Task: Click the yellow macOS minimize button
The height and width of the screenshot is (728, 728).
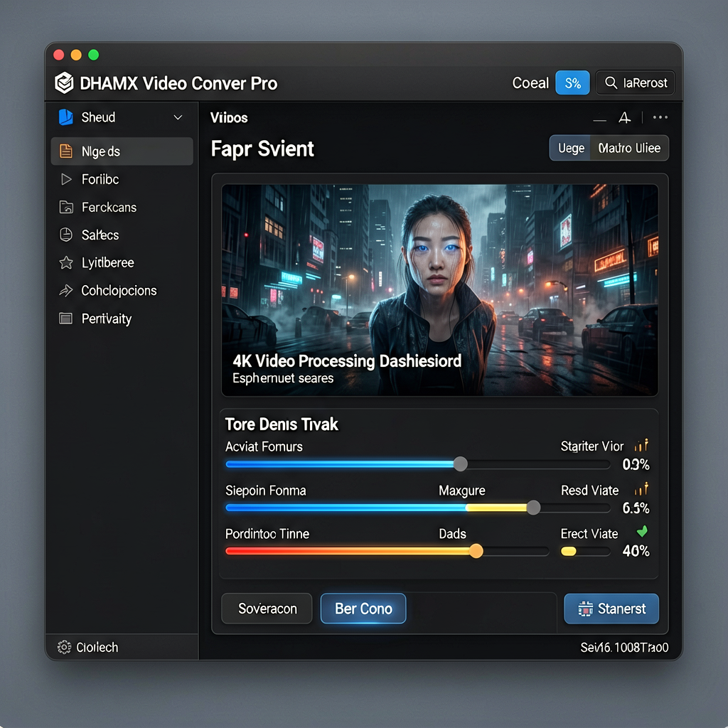Action: pyautogui.click(x=76, y=55)
